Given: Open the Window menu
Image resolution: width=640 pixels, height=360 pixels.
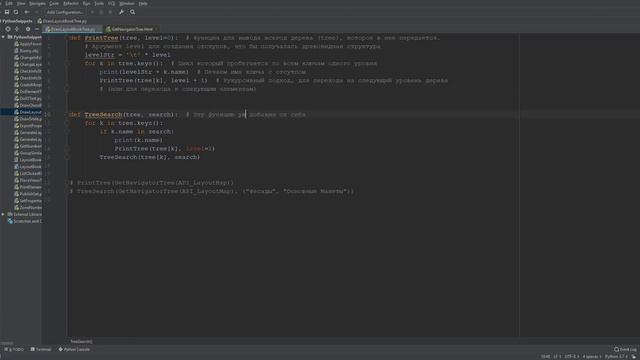Looking at the screenshot, I should (127, 4).
